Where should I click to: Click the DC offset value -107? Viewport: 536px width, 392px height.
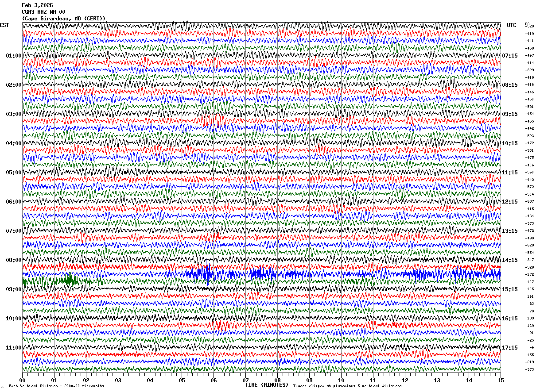click(529, 282)
